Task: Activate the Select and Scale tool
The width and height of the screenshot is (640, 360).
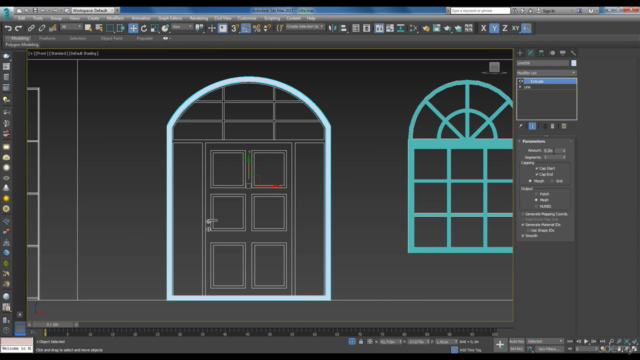Action: 154,28
